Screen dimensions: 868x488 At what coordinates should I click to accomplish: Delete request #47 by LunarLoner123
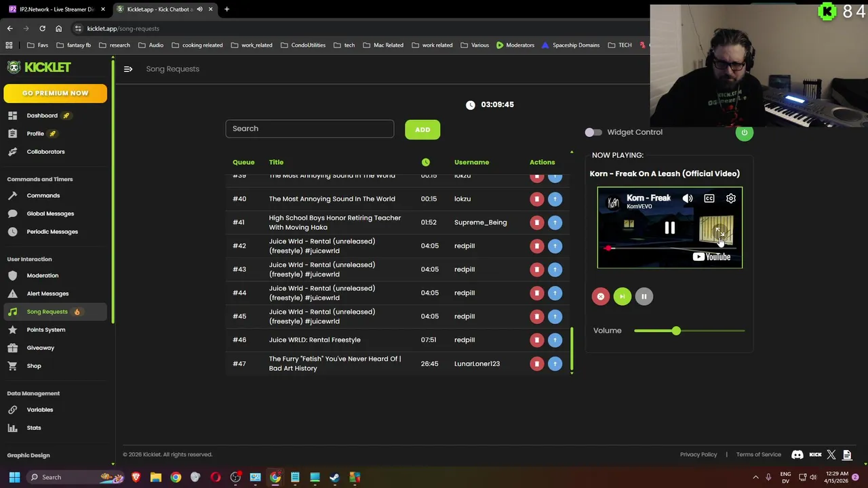click(x=536, y=363)
